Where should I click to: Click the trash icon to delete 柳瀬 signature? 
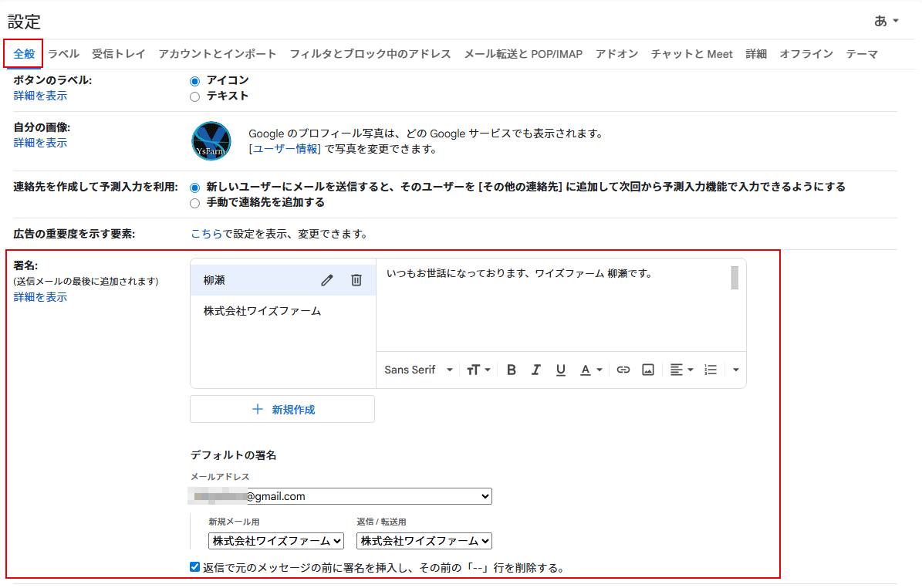click(356, 281)
